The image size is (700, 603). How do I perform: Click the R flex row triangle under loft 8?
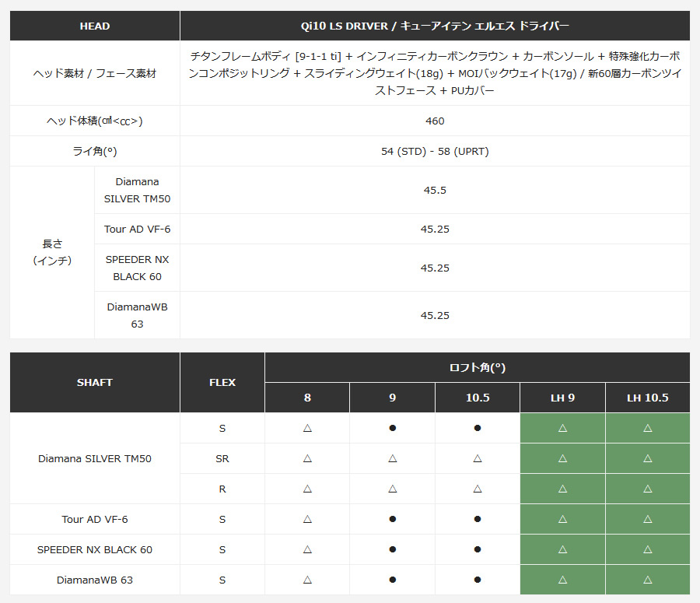(307, 489)
